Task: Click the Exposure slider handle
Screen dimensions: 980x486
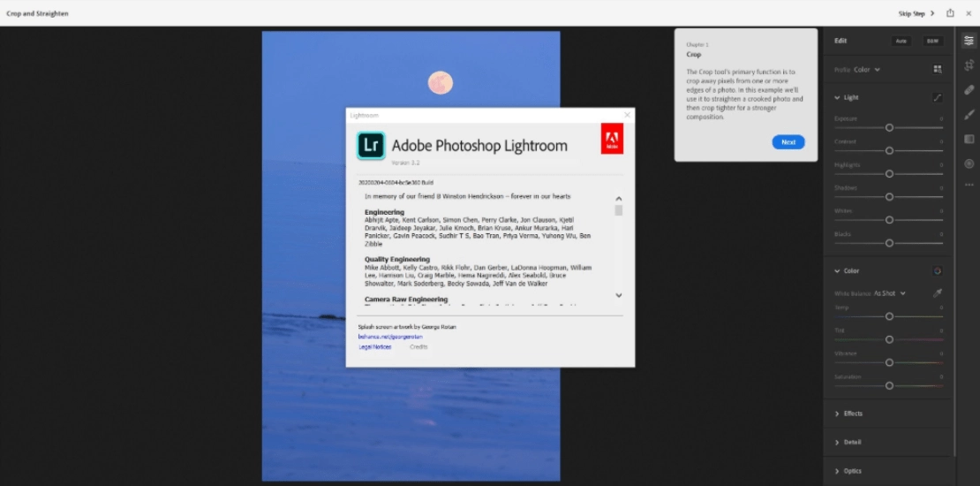Action: click(x=889, y=127)
